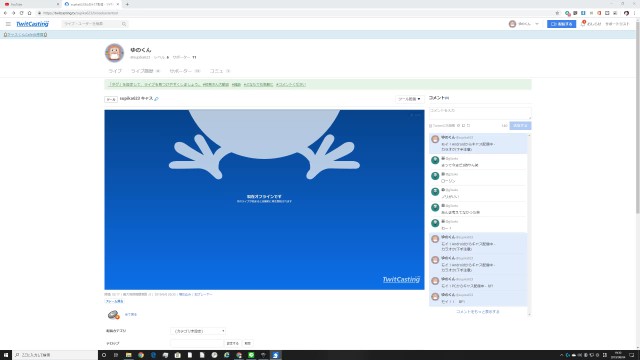Open the notifications bell
This screenshot has height=360, width=640.
click(x=583, y=24)
